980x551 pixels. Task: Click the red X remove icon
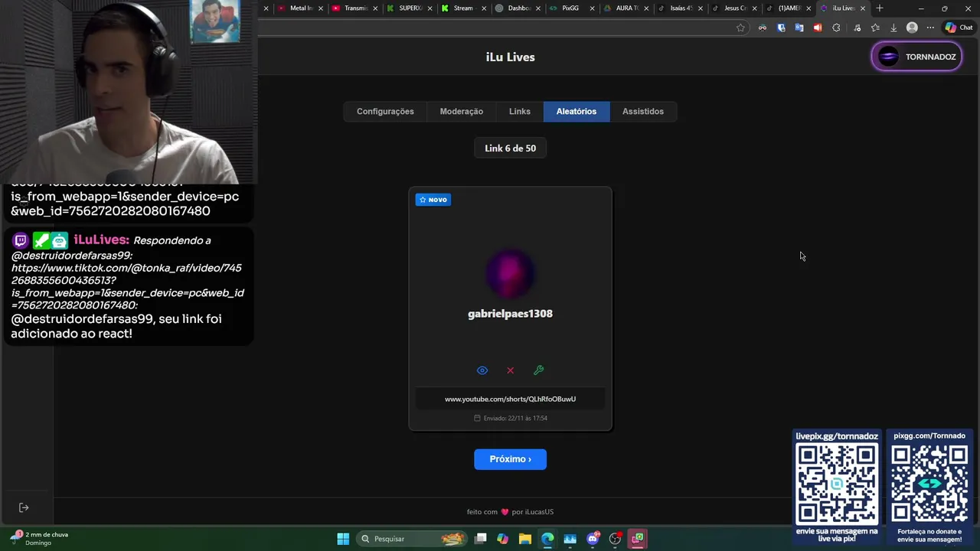511,370
